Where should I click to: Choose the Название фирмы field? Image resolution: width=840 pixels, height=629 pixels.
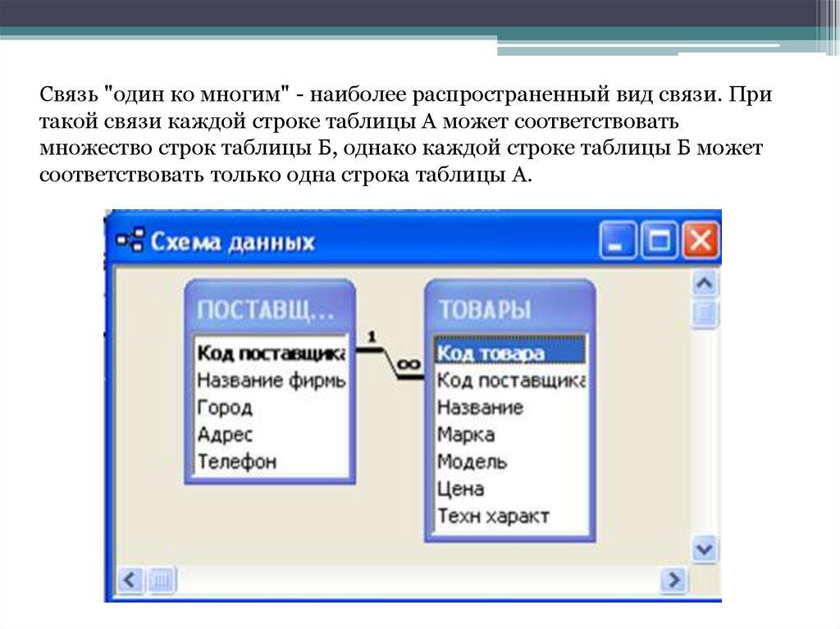coord(270,381)
